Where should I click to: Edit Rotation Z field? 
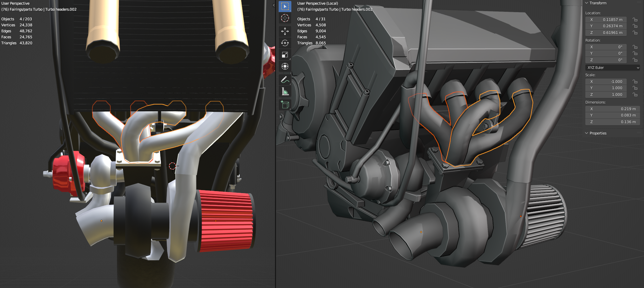coord(606,60)
